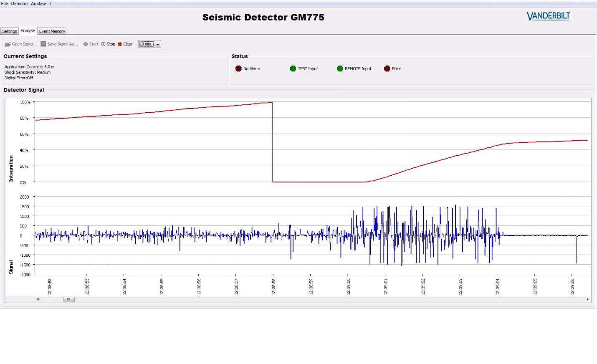Click the No Alarm status indicator
This screenshot has height=364, width=597.
(x=238, y=68)
